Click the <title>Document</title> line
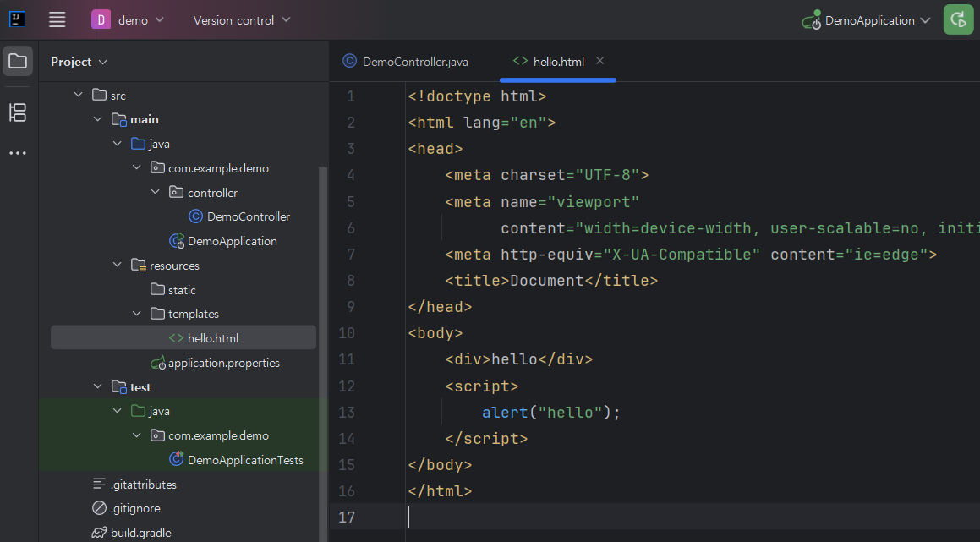The height and width of the screenshot is (542, 980). click(x=551, y=281)
